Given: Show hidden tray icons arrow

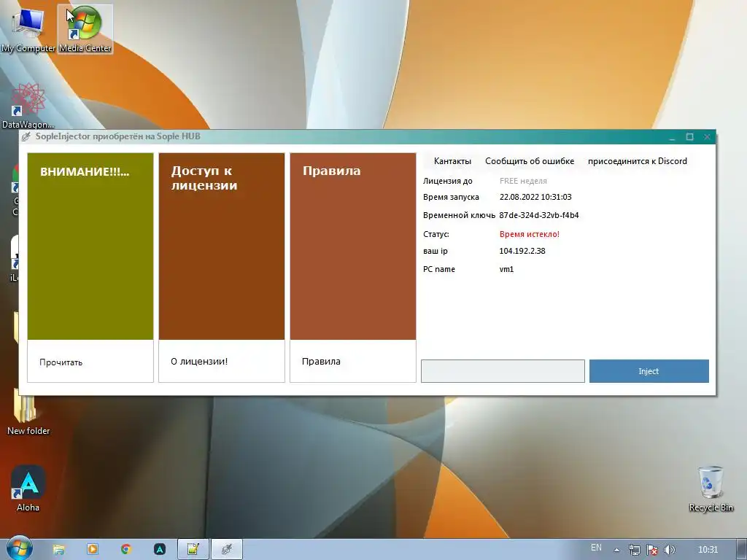Looking at the screenshot, I should click(616, 550).
